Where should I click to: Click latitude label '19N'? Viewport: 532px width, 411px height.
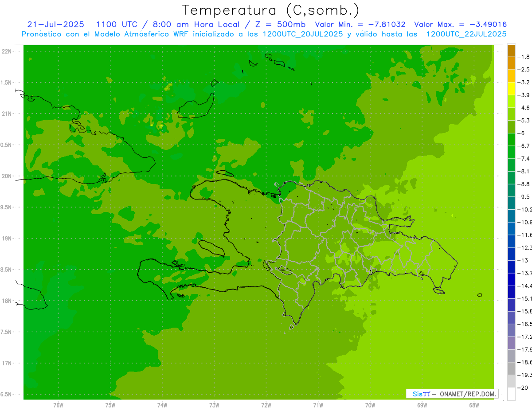[x=7, y=238]
